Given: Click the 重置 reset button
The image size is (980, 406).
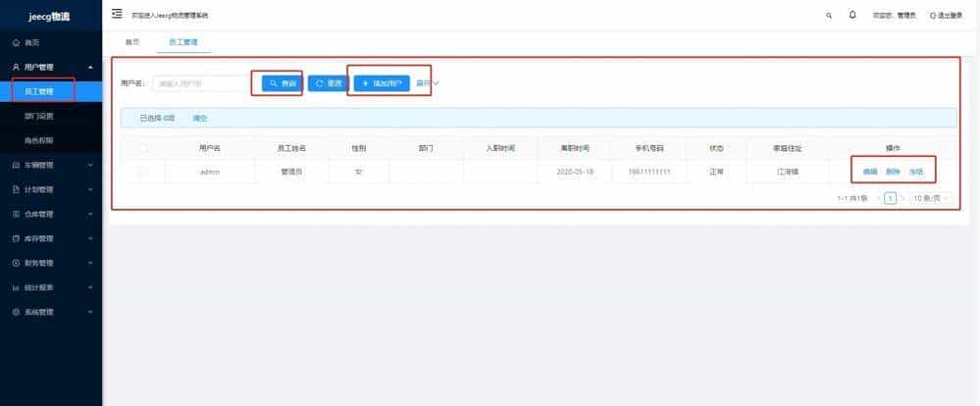Looking at the screenshot, I should pos(328,83).
